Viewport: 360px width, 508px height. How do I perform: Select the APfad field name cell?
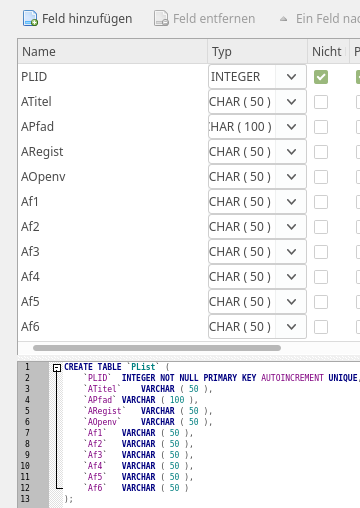pyautogui.click(x=113, y=127)
